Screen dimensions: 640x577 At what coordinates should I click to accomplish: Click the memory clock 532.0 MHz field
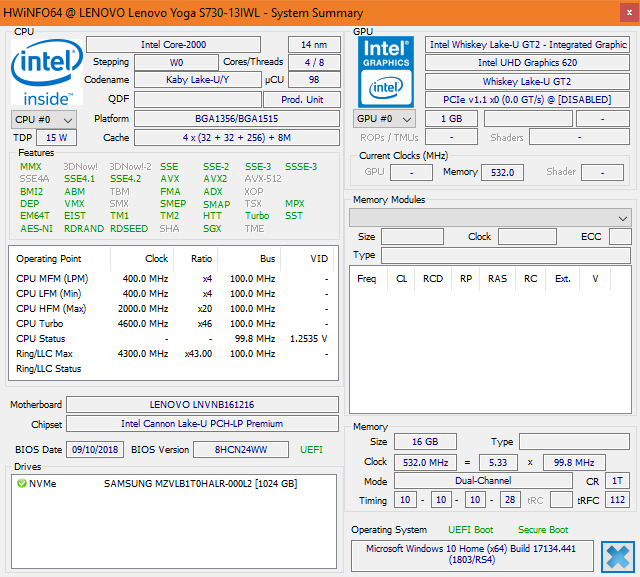pos(425,462)
